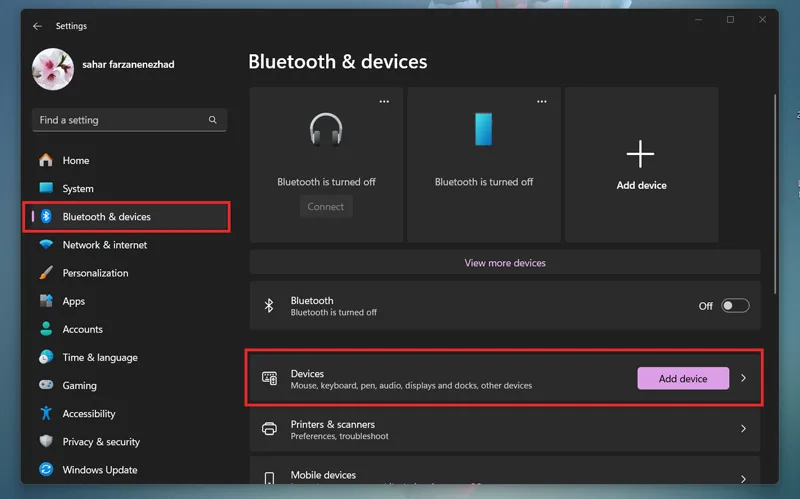Image resolution: width=800 pixels, height=499 pixels.
Task: Click the back arrow in Settings header
Action: click(x=37, y=26)
